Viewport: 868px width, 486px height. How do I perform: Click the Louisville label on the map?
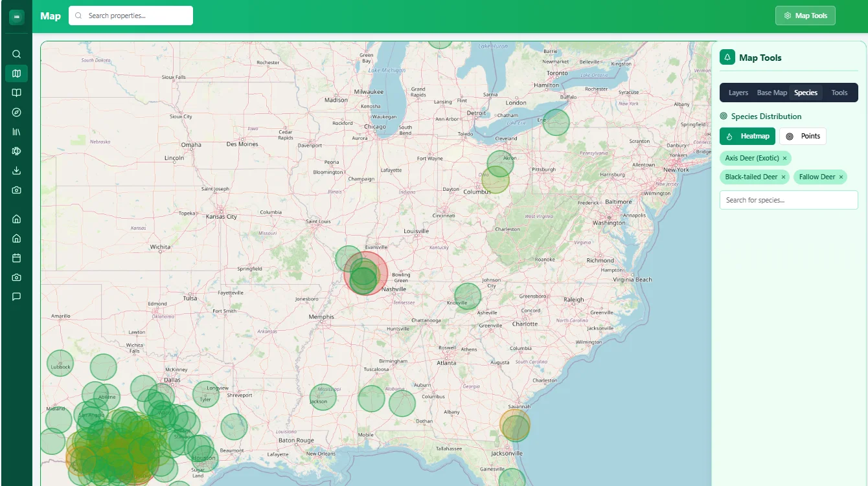416,231
